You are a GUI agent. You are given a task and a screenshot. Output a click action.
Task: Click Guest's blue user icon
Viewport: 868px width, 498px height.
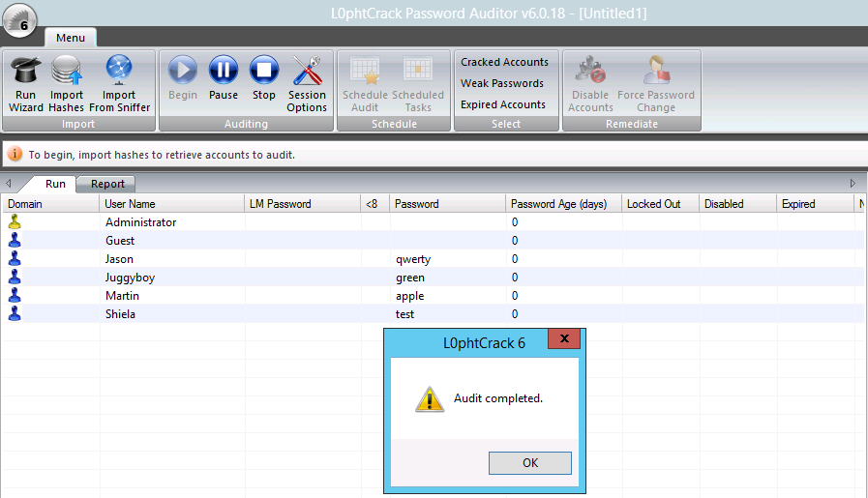(x=15, y=240)
